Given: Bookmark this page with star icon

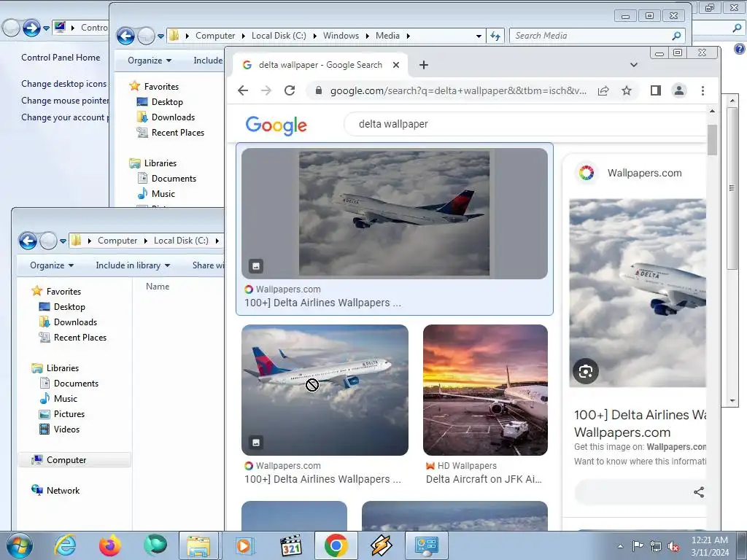Looking at the screenshot, I should pyautogui.click(x=627, y=90).
